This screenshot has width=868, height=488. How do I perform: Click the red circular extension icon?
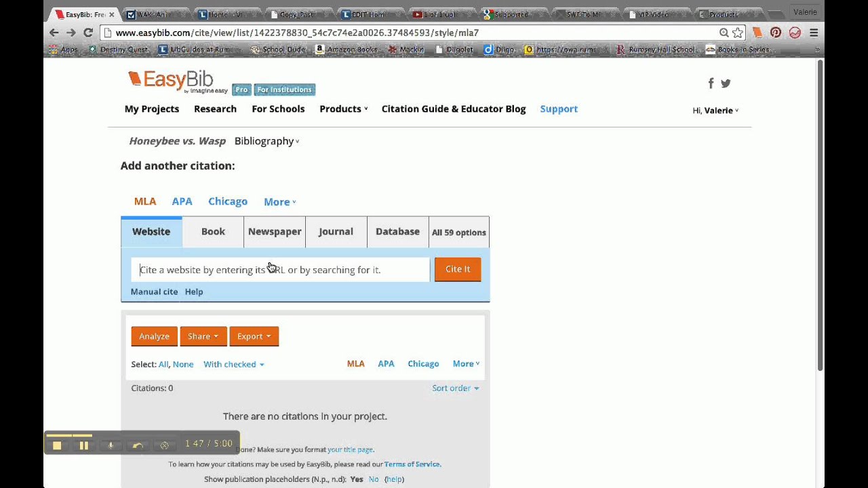pyautogui.click(x=795, y=33)
